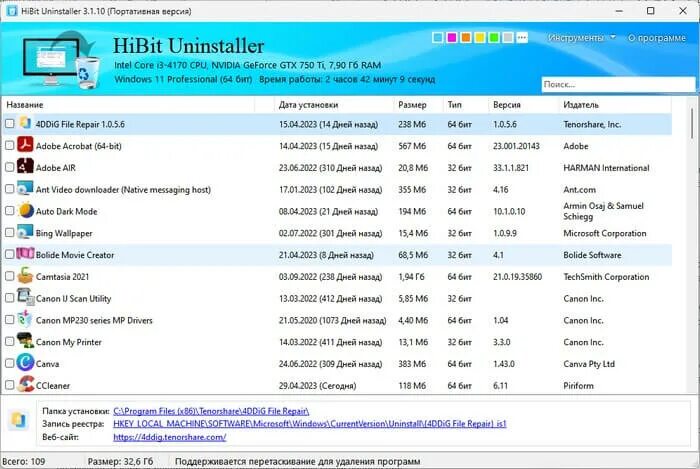This screenshot has height=469, width=700.
Task: Enable the Camtasia 2021 checkbox
Action: (x=9, y=276)
